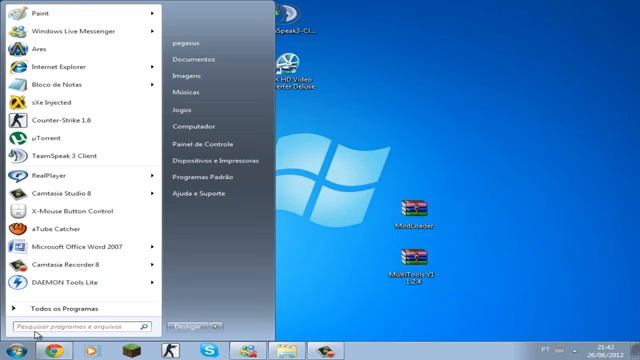640x360 pixels.
Task: Launch Windows Live Messenger icon
Action: [x=18, y=31]
